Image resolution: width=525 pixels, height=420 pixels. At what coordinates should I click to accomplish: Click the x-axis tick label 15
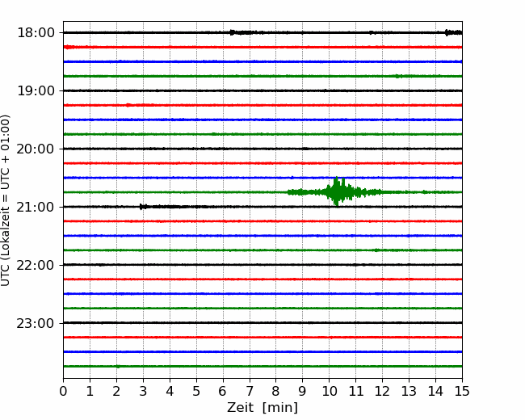(462, 391)
